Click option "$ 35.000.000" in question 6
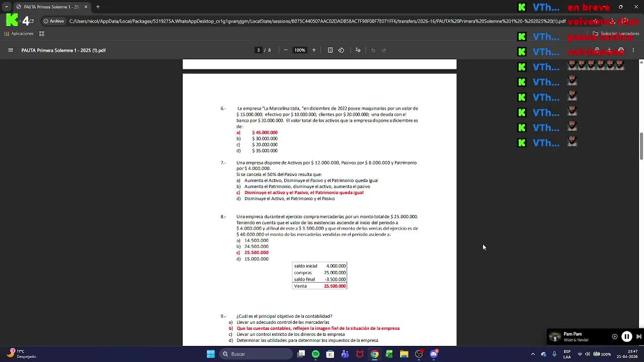Screen dimensions: 644x362 point(265,151)
